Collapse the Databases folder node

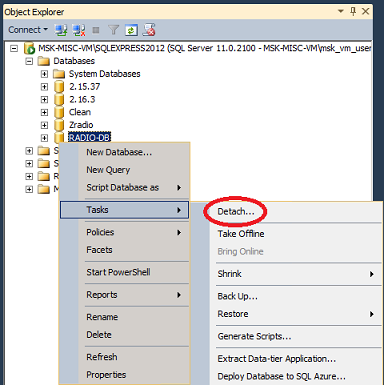[29, 61]
